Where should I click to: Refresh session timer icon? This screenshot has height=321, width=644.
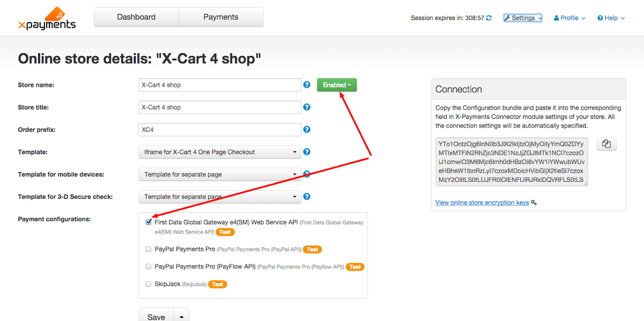[489, 18]
